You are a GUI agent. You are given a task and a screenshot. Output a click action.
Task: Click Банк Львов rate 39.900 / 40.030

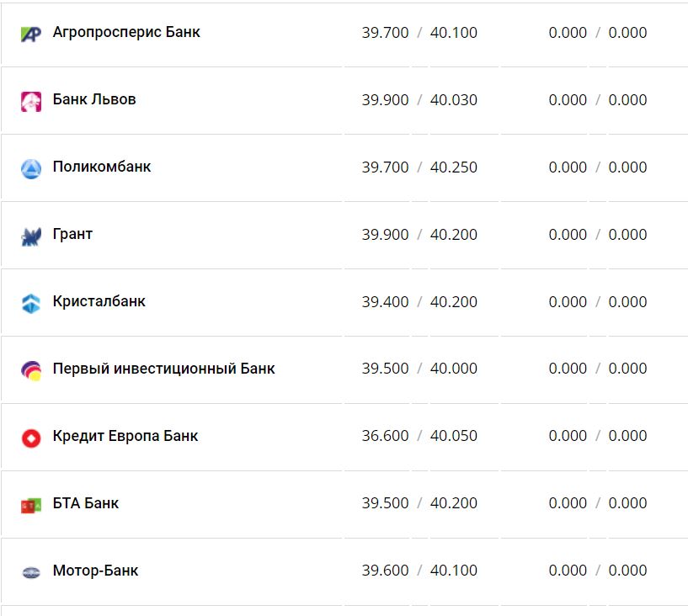(419, 100)
